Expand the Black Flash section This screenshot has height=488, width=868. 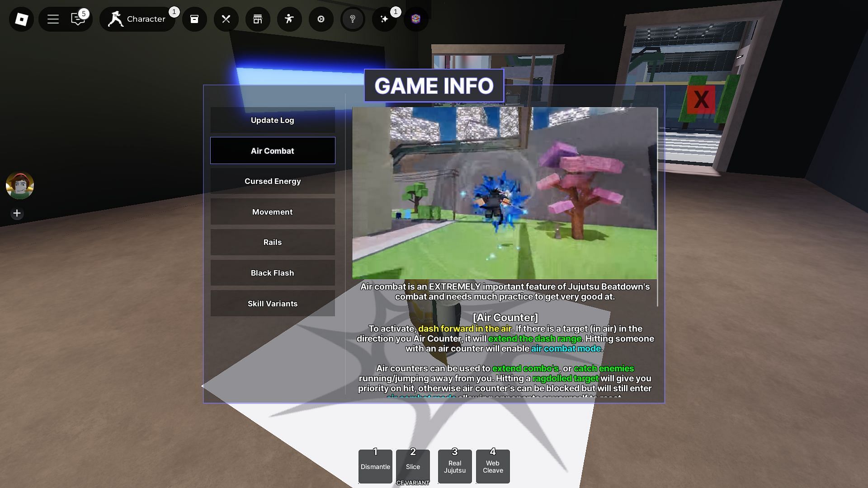[272, 272]
